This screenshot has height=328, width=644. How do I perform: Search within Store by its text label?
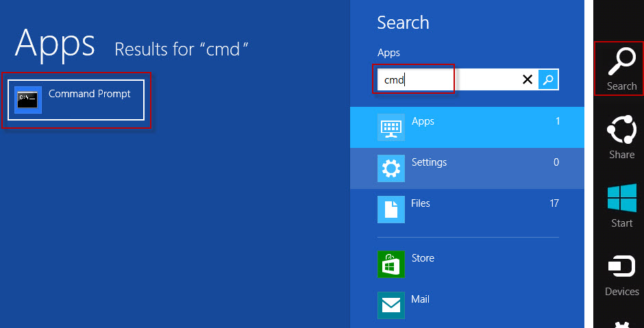click(423, 258)
